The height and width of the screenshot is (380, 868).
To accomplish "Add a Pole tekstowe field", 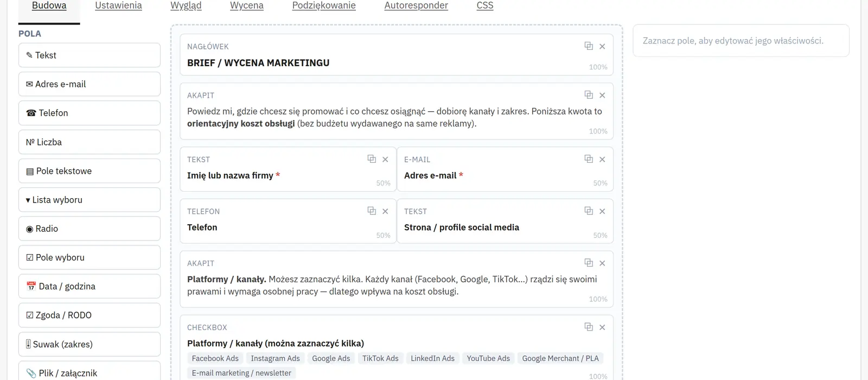I will point(90,171).
